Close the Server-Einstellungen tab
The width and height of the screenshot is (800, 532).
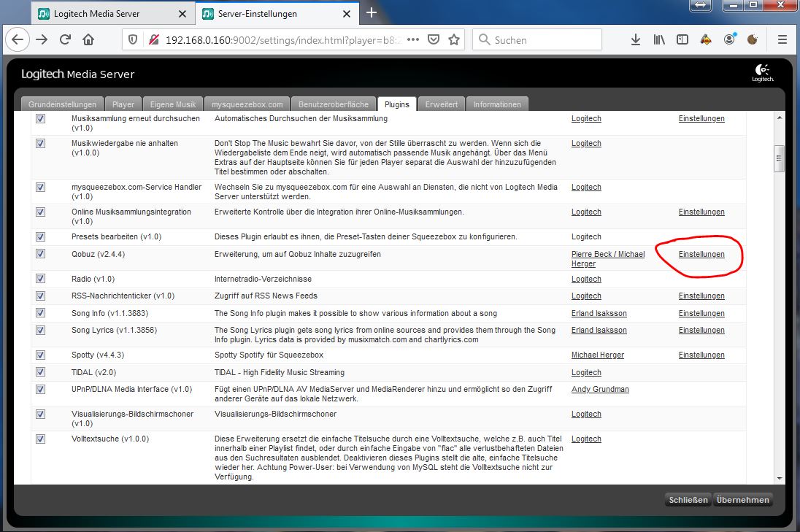[x=347, y=14]
